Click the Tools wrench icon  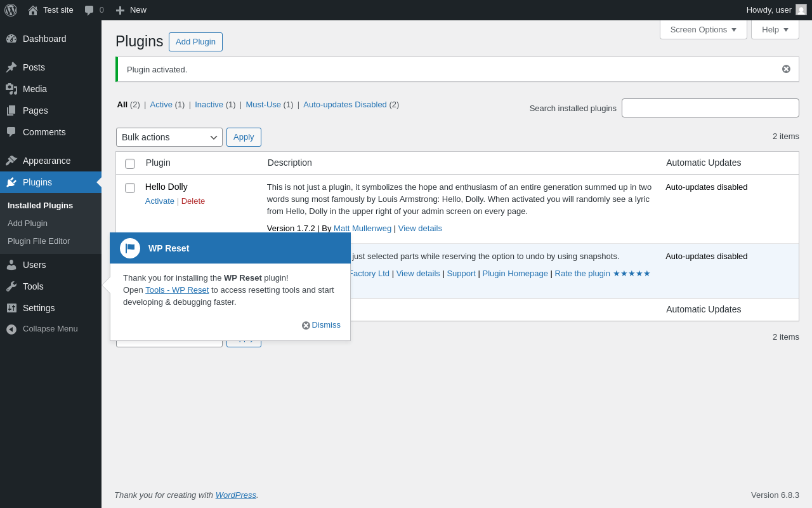pyautogui.click(x=11, y=286)
